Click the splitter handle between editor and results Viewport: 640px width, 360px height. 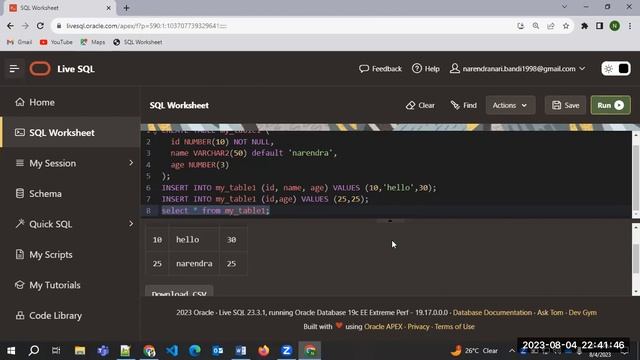(390, 221)
